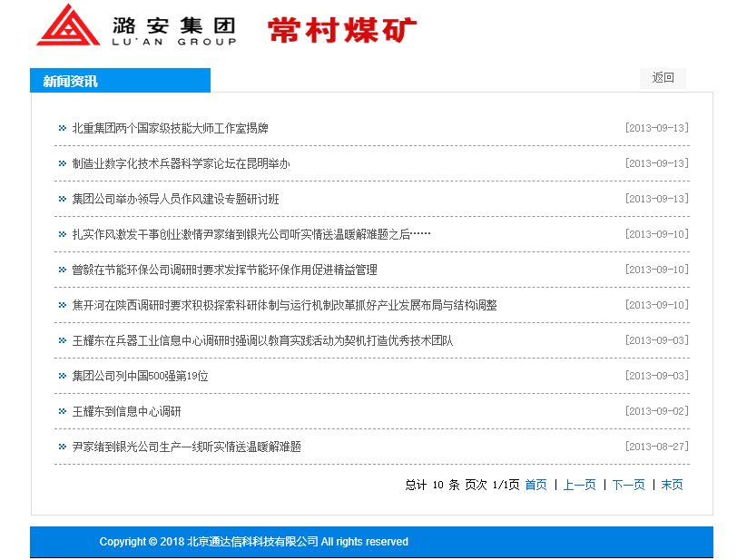
Task: View 集团公司列中国500强第19位 news
Action: tap(140, 376)
